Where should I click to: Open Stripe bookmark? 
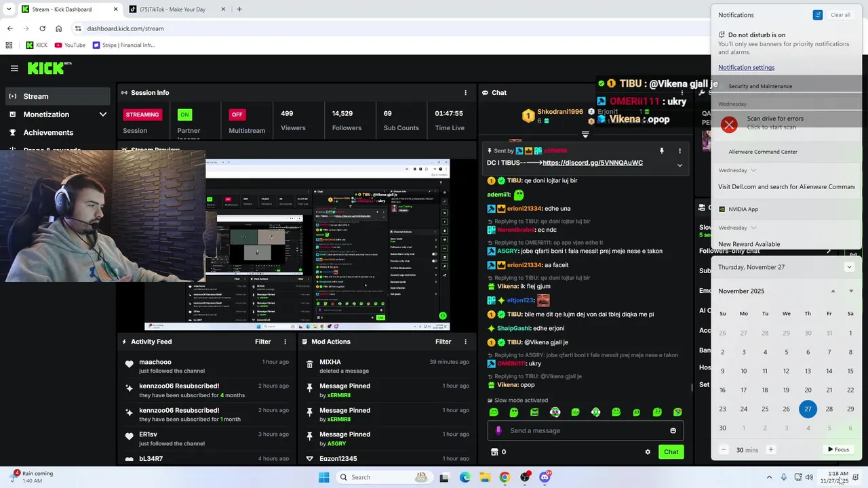click(123, 45)
